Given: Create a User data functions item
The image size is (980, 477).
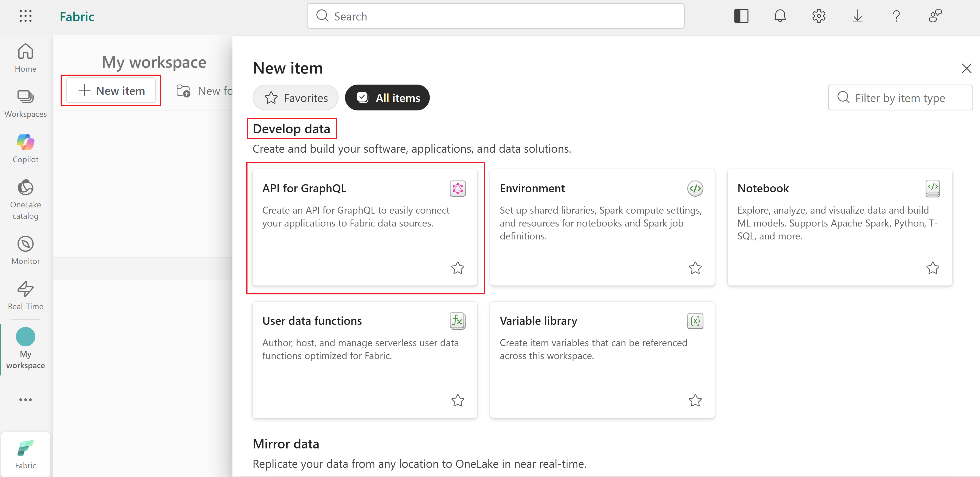Looking at the screenshot, I should click(x=364, y=360).
